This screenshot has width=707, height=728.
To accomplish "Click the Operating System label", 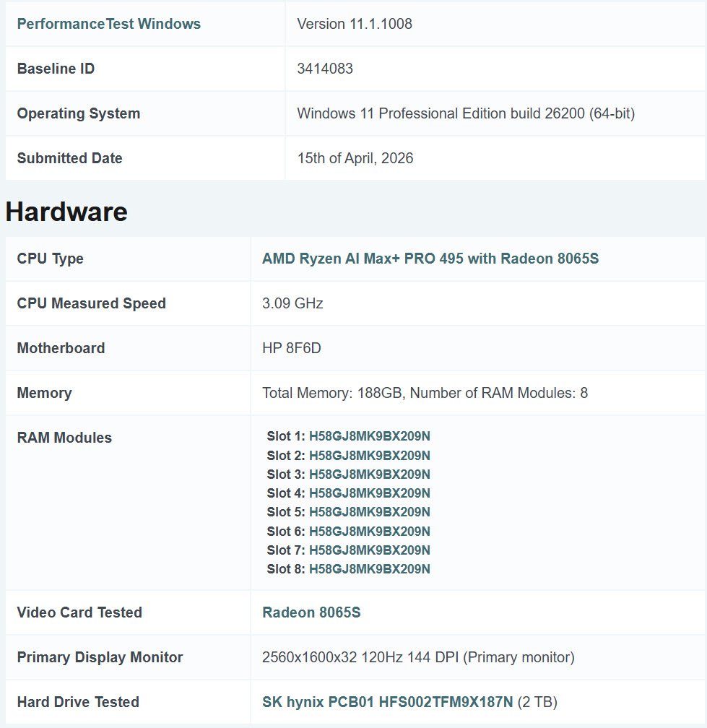I will 79,113.
